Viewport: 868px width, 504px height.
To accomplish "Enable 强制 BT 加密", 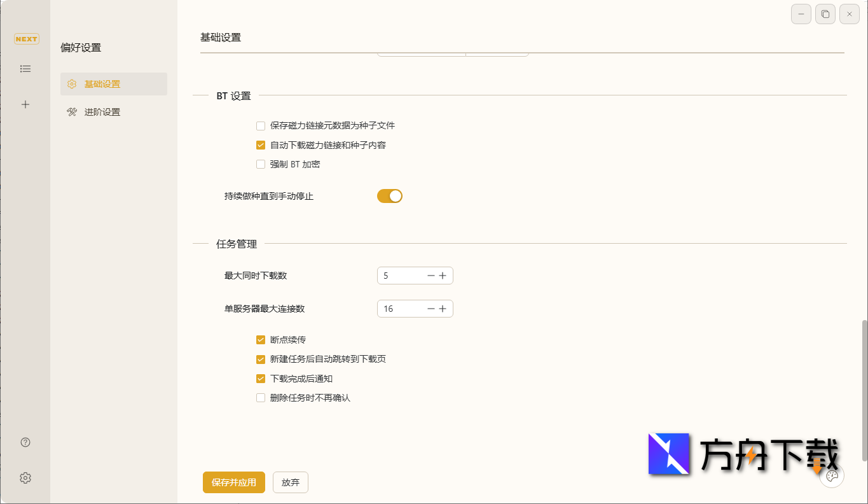I will (x=261, y=164).
